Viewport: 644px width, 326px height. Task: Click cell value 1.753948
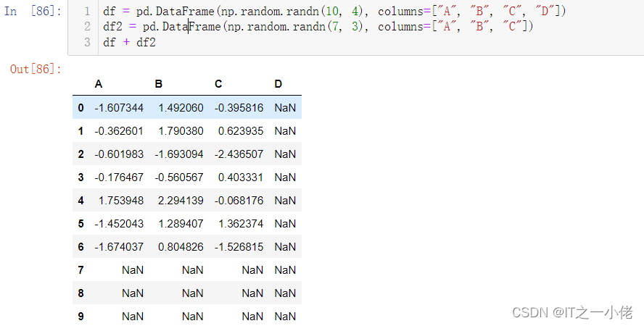click(121, 201)
